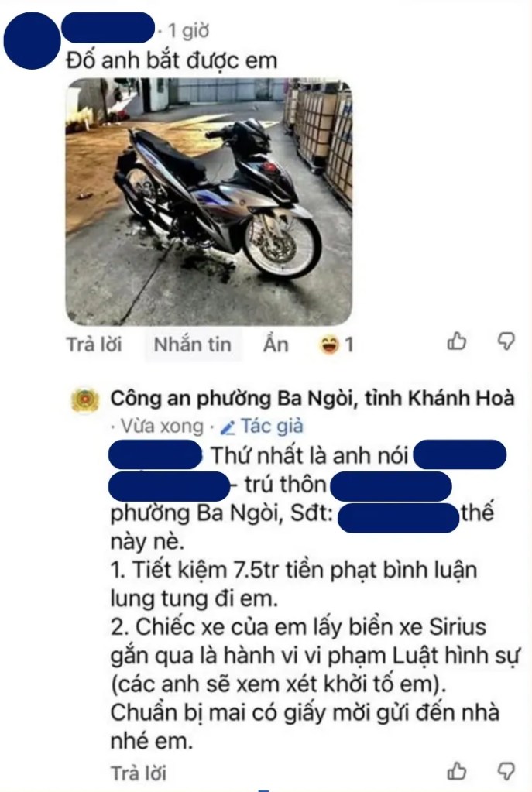
Task: Click Trả lời under the police reply
Action: click(139, 773)
